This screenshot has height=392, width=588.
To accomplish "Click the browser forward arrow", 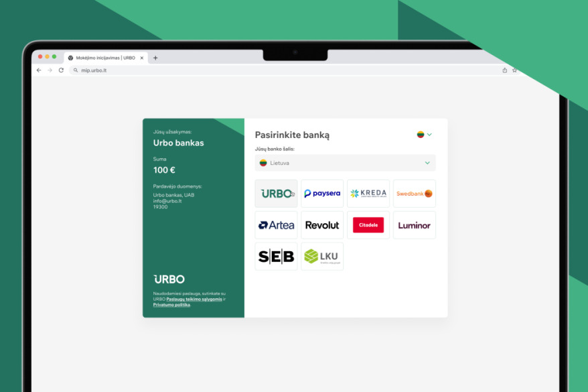I will pyautogui.click(x=50, y=70).
